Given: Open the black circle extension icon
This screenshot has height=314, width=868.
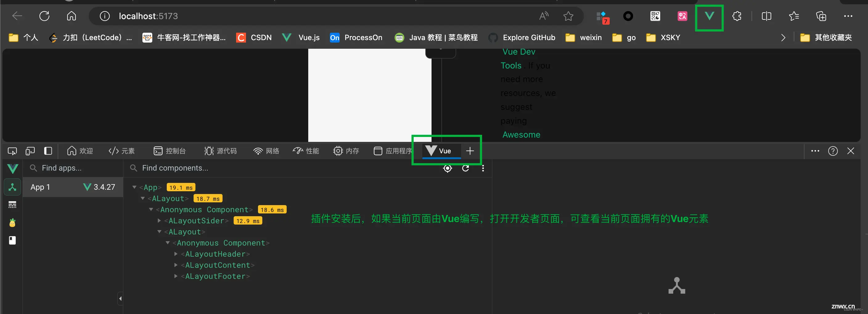Looking at the screenshot, I should tap(628, 16).
